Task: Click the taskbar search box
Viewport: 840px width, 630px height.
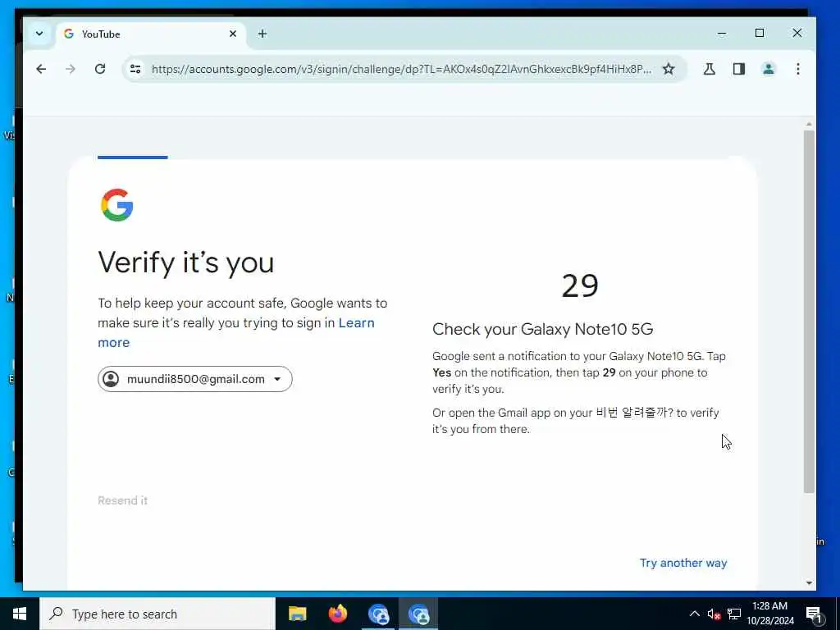Action: pos(157,614)
